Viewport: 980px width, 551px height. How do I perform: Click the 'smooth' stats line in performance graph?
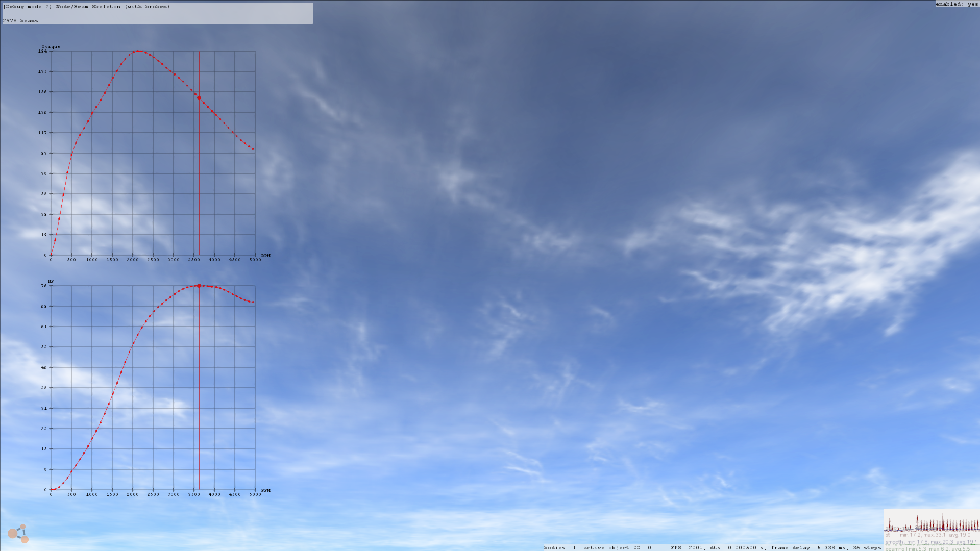931,542
